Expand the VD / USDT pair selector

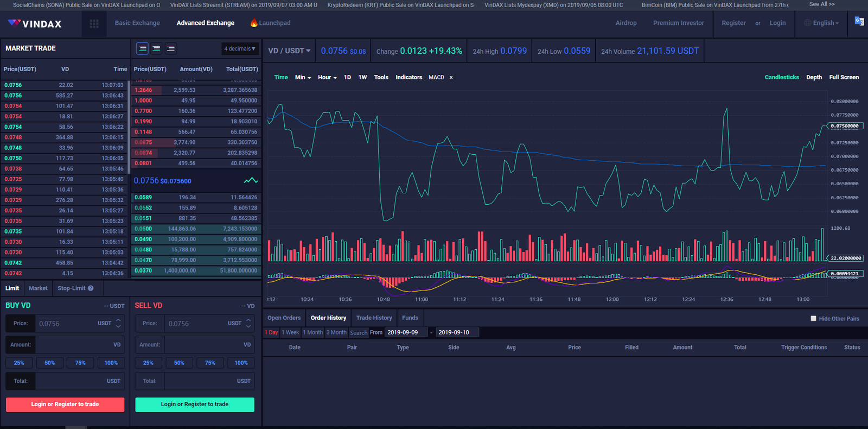pos(289,51)
